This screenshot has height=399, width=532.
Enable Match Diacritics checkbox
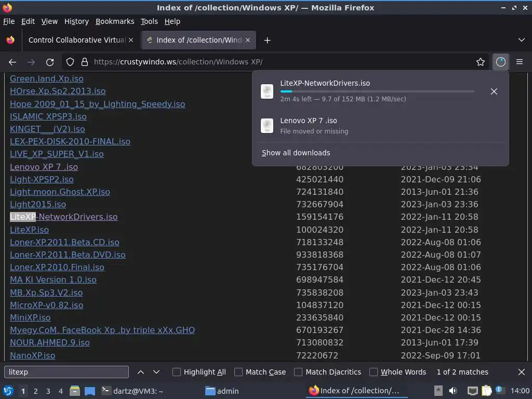click(298, 372)
